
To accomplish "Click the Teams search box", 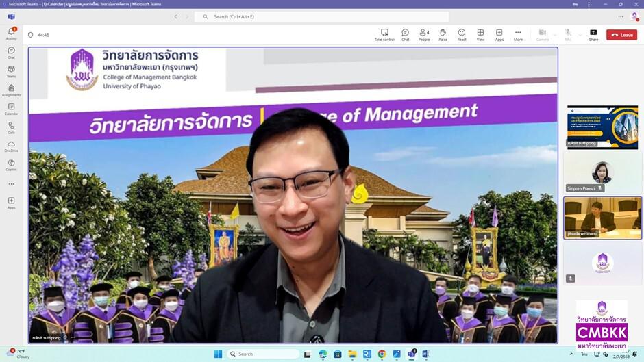I will coord(321,17).
